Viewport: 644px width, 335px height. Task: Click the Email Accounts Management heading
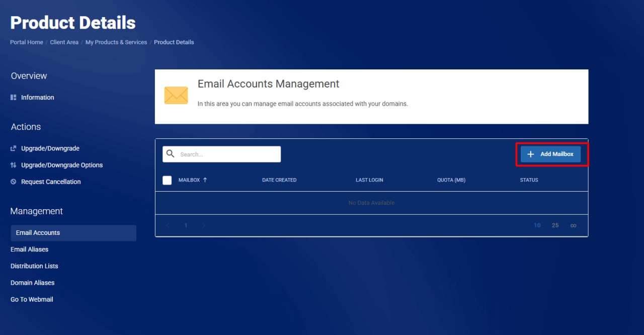[x=269, y=84]
